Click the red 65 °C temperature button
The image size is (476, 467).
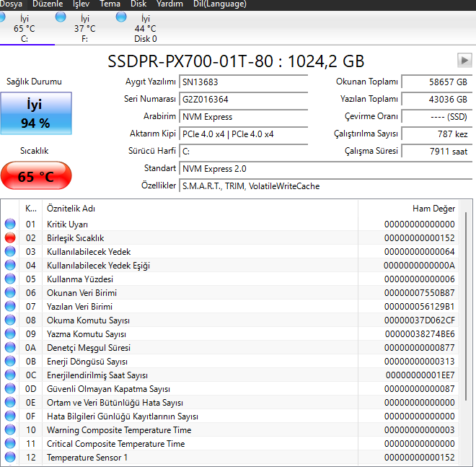(x=36, y=175)
